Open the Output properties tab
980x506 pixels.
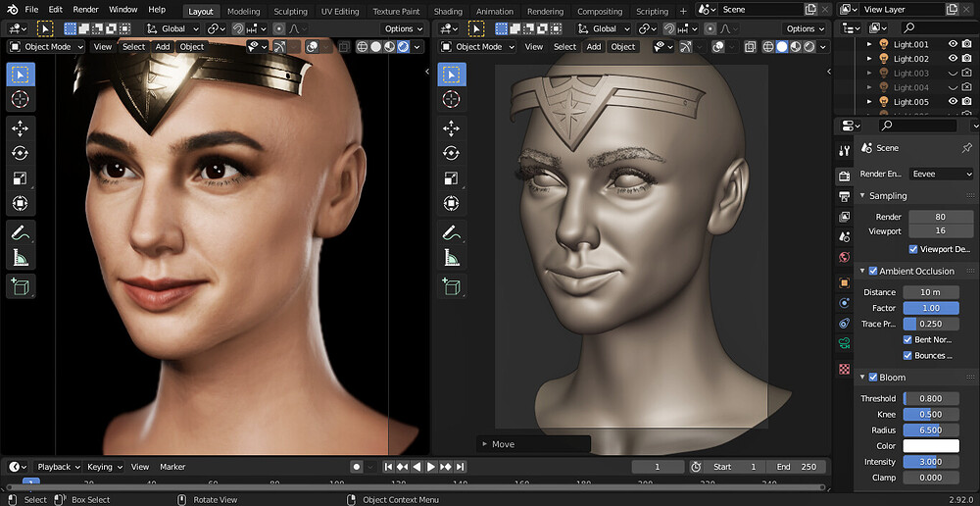coord(845,196)
